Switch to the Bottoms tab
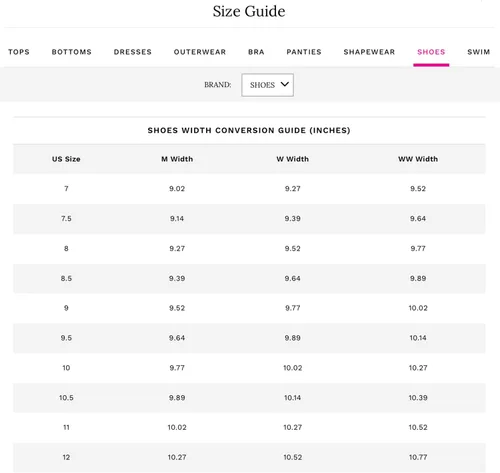The image size is (500, 473). (x=72, y=52)
